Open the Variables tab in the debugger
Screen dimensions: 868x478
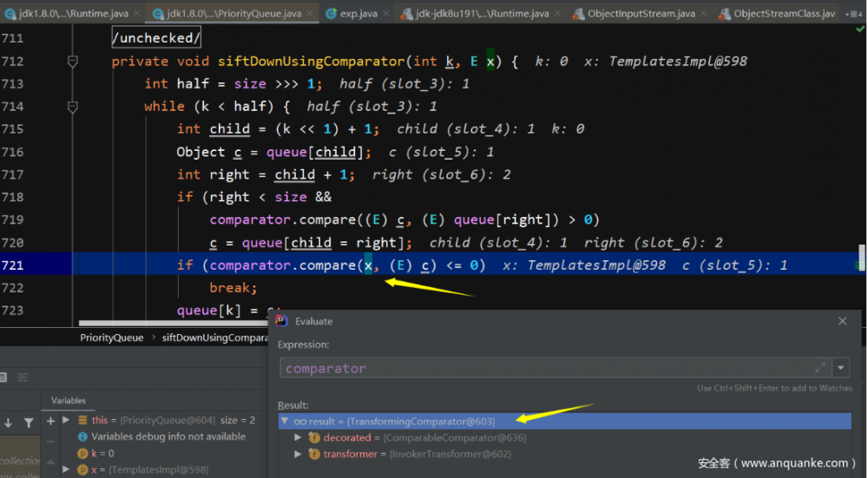69,401
